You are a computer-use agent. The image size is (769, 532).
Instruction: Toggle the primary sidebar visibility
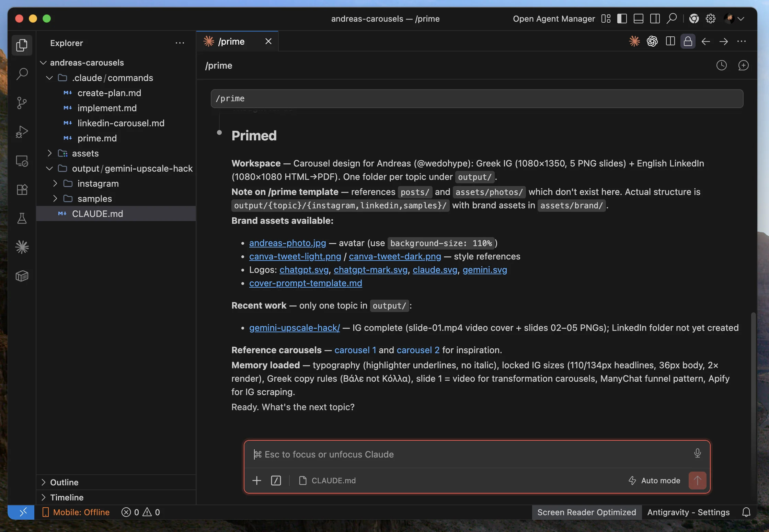(x=622, y=19)
